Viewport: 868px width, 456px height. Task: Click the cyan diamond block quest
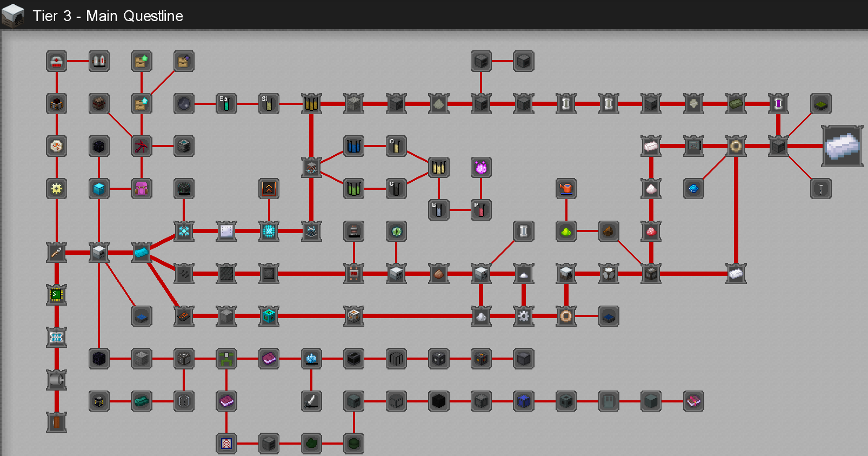(x=99, y=189)
